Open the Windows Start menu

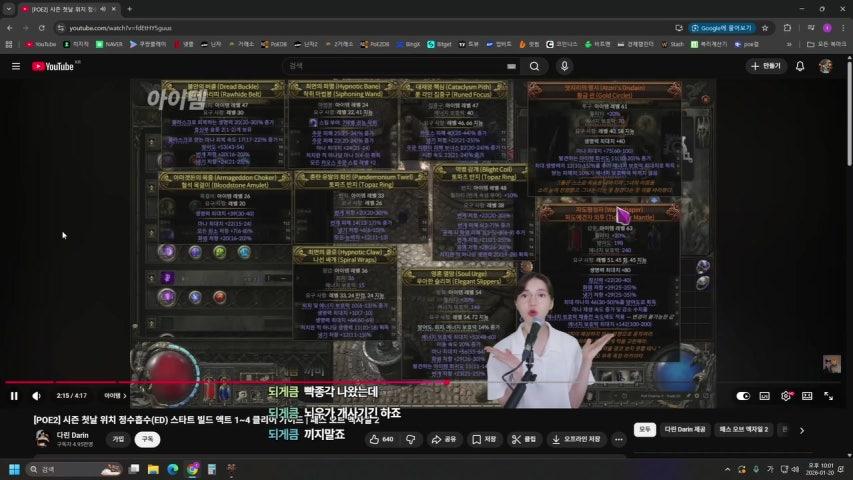coord(14,469)
